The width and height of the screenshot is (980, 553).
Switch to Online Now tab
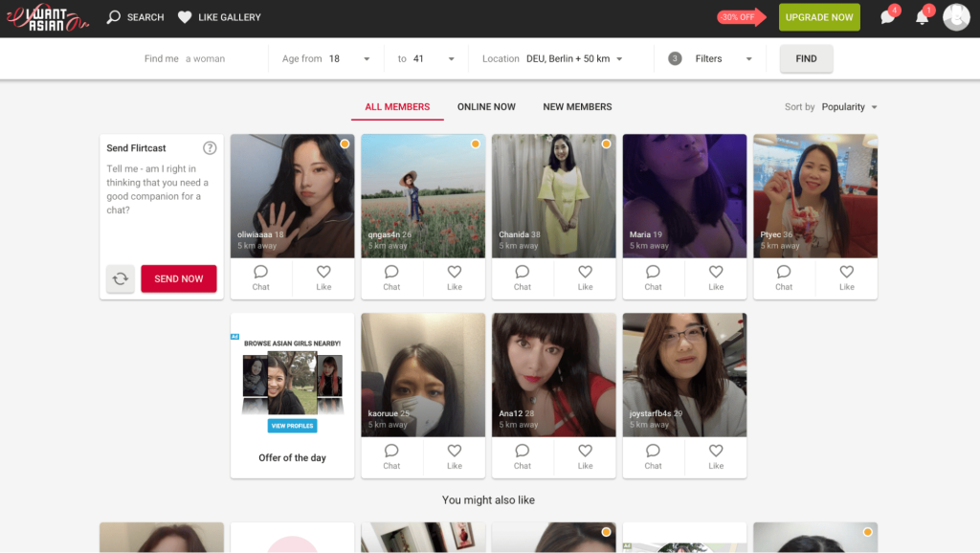click(x=486, y=107)
